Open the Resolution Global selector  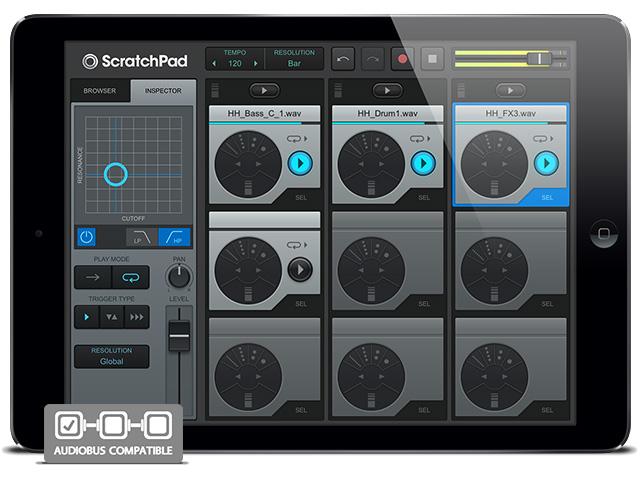(111, 357)
